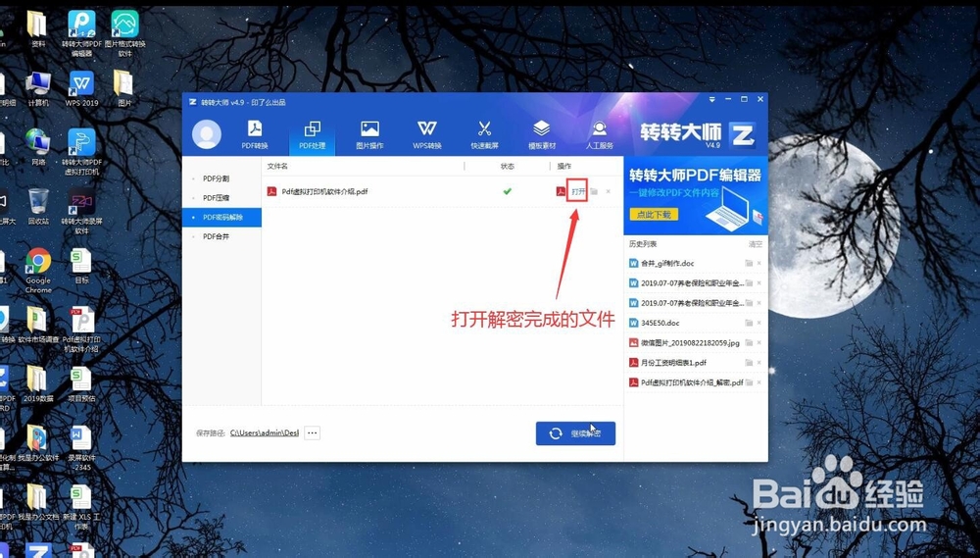The height and width of the screenshot is (558, 980).
Task: Open the title bar dropdown menu
Action: coord(711,99)
